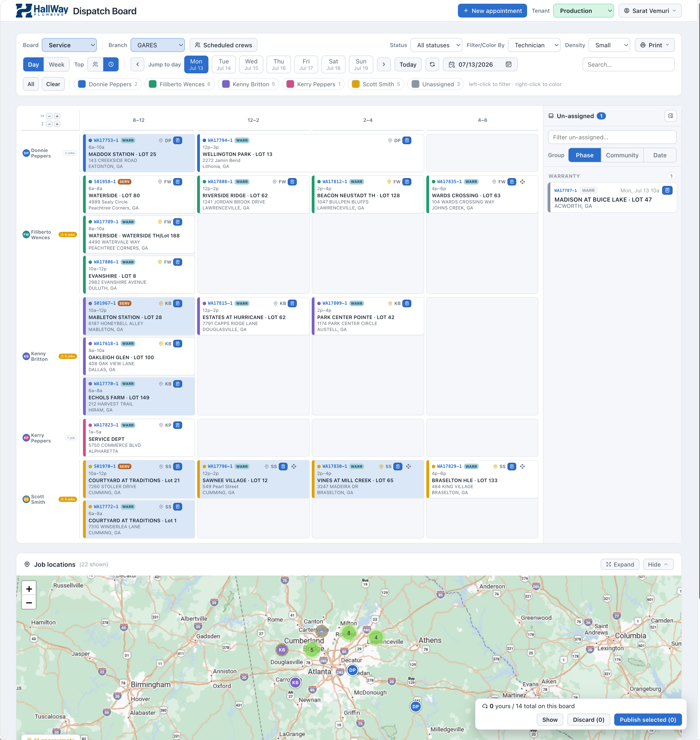The image size is (700, 740).
Task: Open notes icon on WA17789-1 card
Action: pos(178,222)
